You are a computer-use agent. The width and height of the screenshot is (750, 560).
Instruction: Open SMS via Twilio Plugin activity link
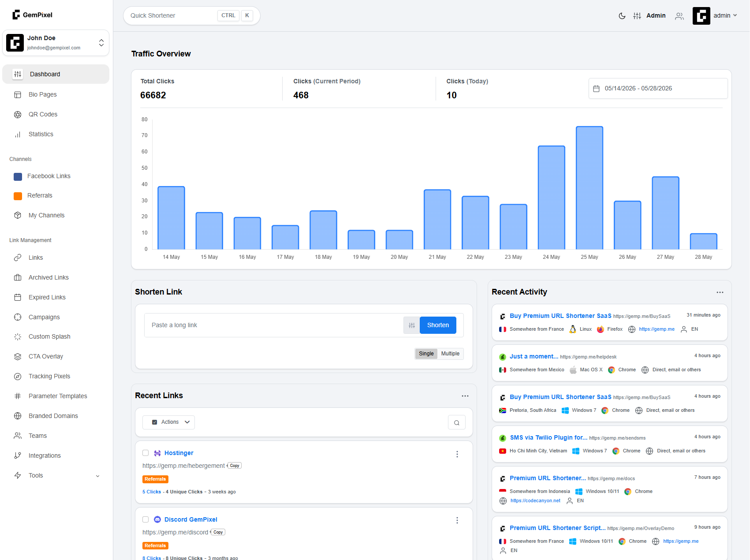pyautogui.click(x=549, y=437)
